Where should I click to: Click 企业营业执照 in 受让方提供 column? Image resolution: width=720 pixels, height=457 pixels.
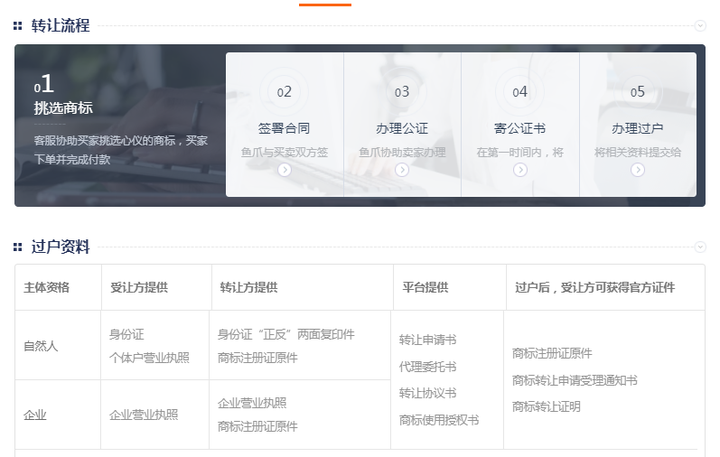pos(144,415)
